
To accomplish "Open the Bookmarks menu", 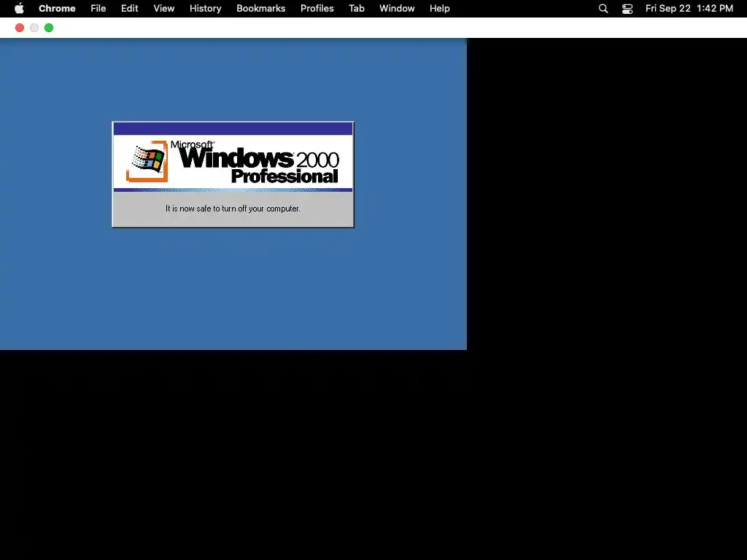I will 261,9.
